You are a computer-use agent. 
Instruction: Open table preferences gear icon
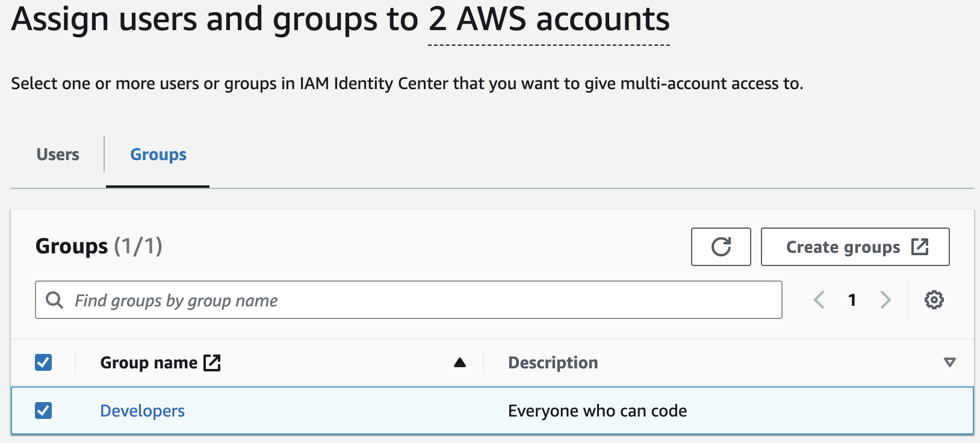coord(934,300)
